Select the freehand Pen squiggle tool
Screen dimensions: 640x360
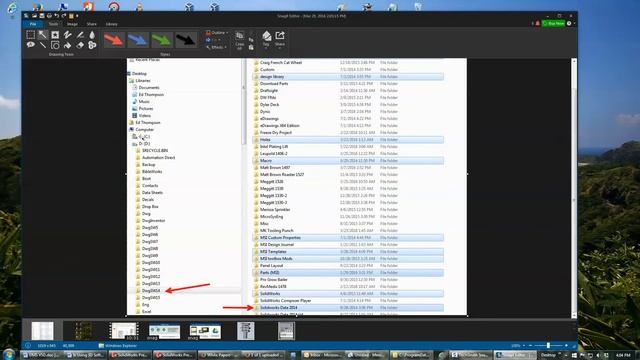[68, 35]
